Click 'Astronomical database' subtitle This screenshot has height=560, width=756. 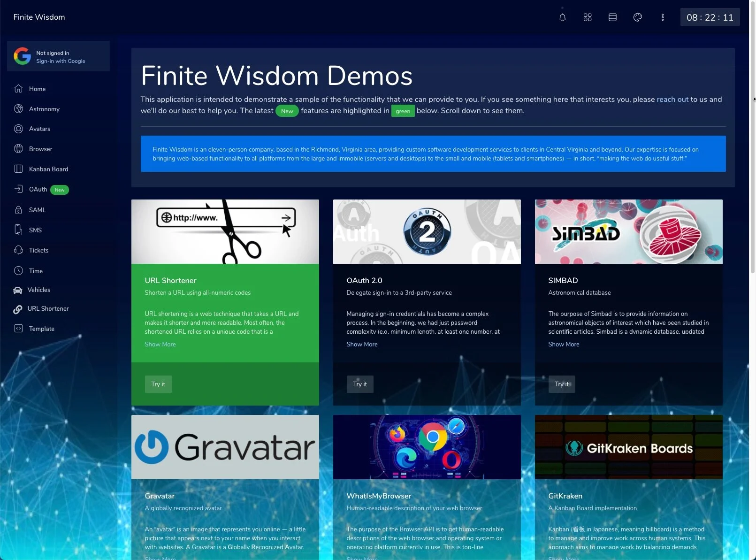click(580, 293)
